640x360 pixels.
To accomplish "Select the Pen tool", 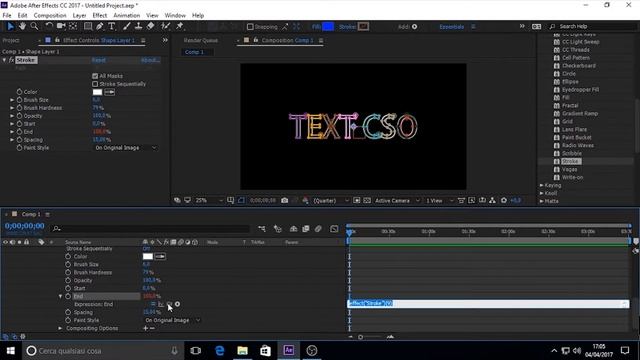I will 100,27.
